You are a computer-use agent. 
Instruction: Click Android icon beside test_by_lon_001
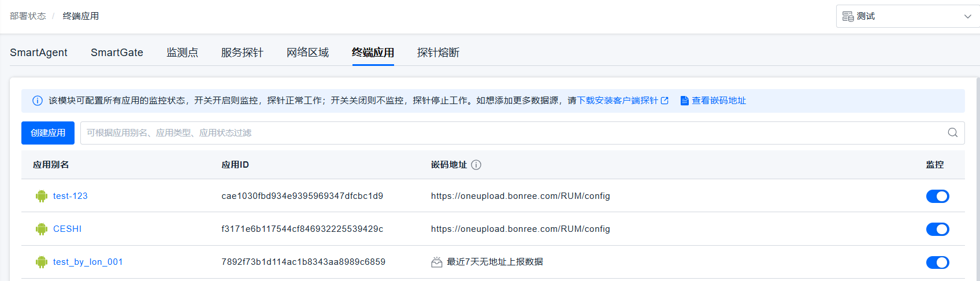pyautogui.click(x=41, y=262)
